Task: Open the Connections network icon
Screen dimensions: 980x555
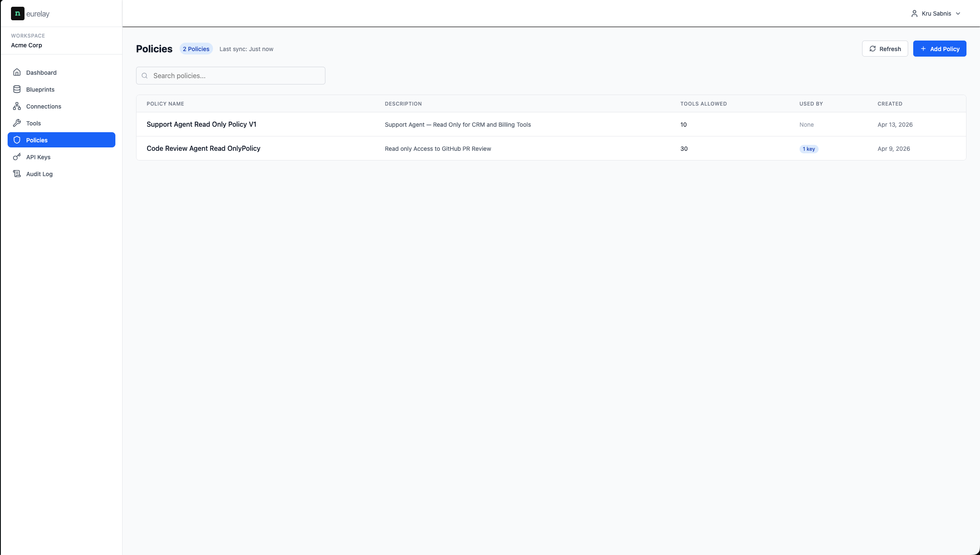Action: coord(17,106)
